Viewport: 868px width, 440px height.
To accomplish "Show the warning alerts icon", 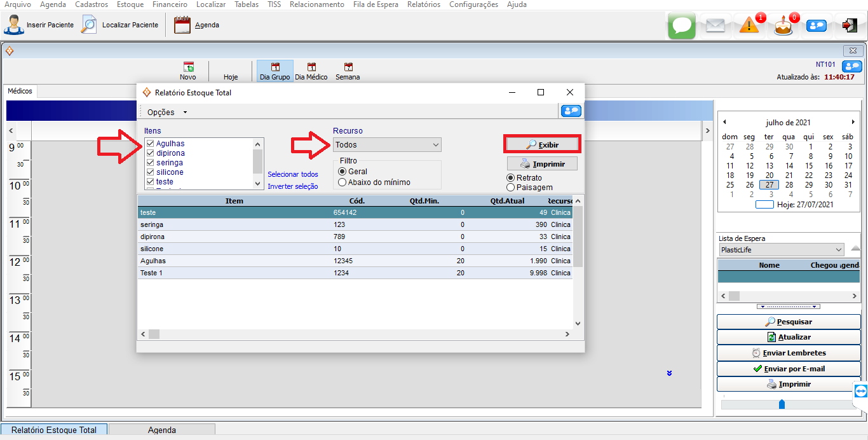I will (749, 25).
